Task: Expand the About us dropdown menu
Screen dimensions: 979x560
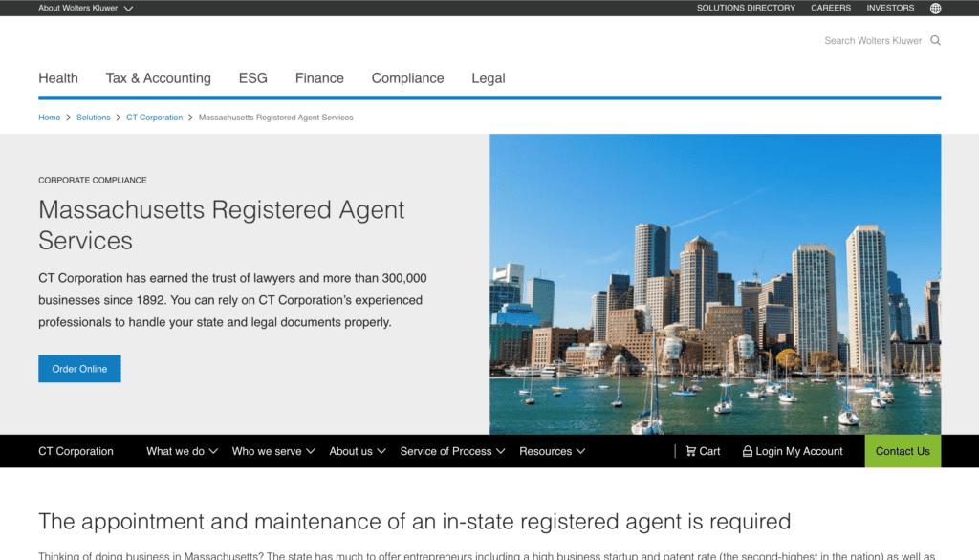Action: (358, 451)
